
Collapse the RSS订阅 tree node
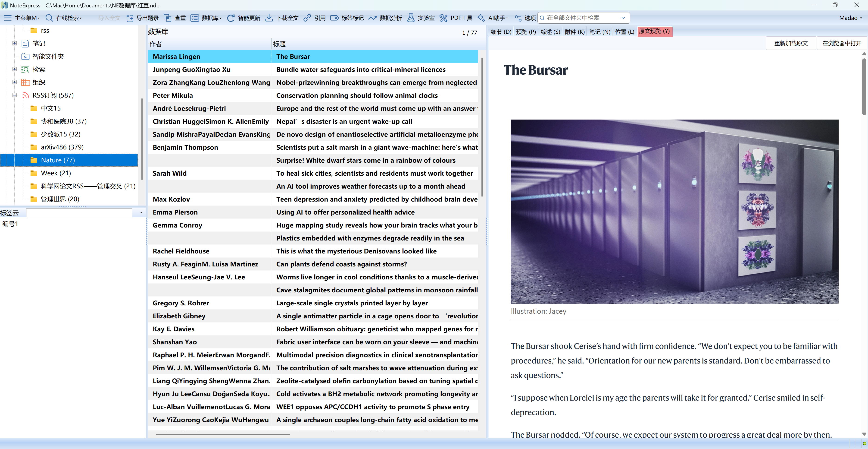point(15,95)
